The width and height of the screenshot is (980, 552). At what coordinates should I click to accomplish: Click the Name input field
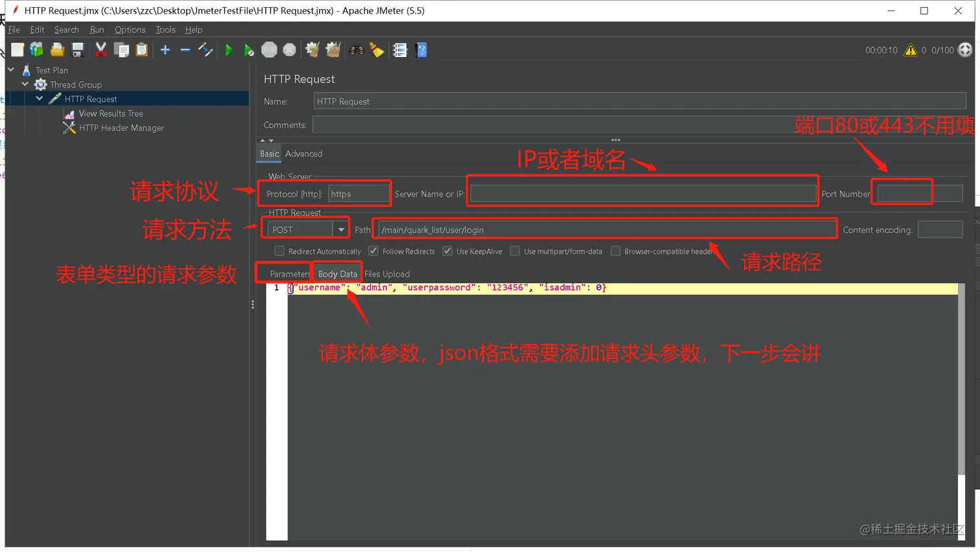(640, 101)
